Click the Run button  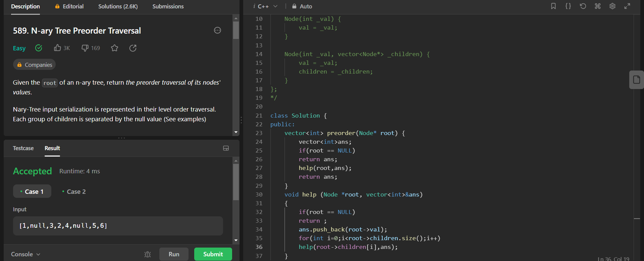pyautogui.click(x=174, y=254)
